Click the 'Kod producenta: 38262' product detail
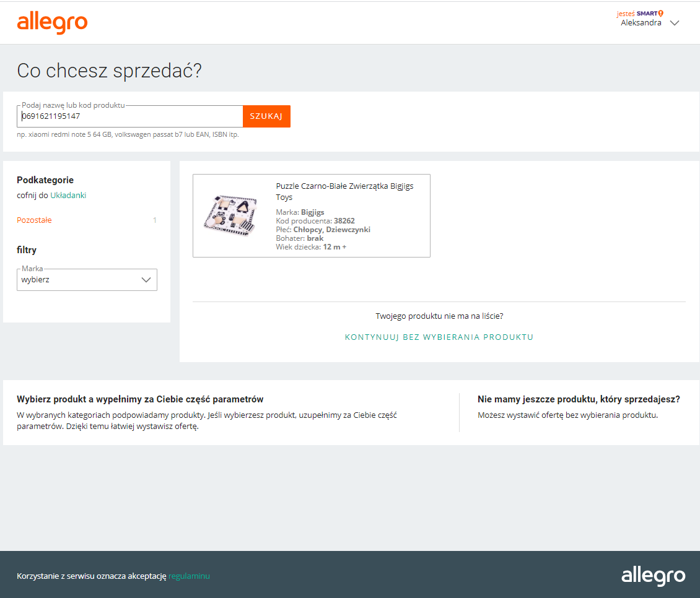This screenshot has width=700, height=598. click(x=315, y=221)
